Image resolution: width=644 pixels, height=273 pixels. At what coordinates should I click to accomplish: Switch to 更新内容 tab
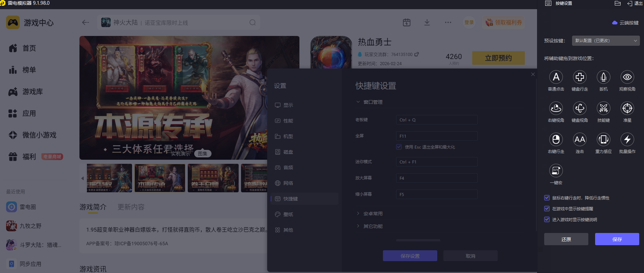point(131,207)
